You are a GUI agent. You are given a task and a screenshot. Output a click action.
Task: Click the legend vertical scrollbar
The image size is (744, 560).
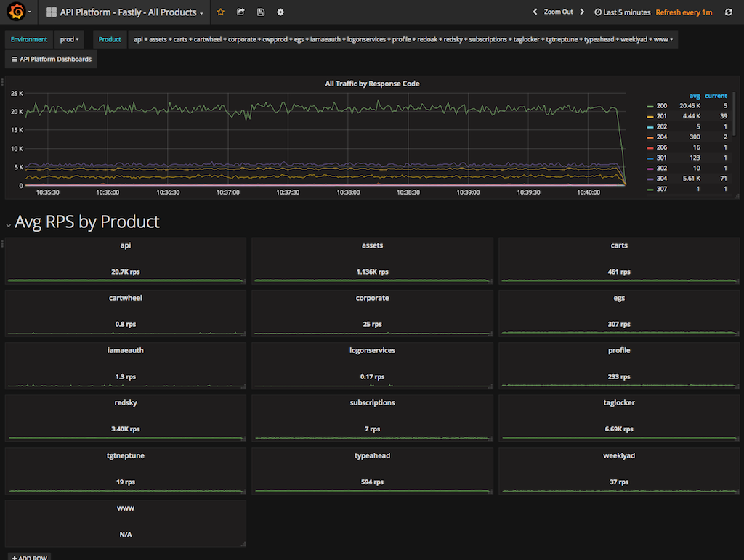pyautogui.click(x=734, y=114)
